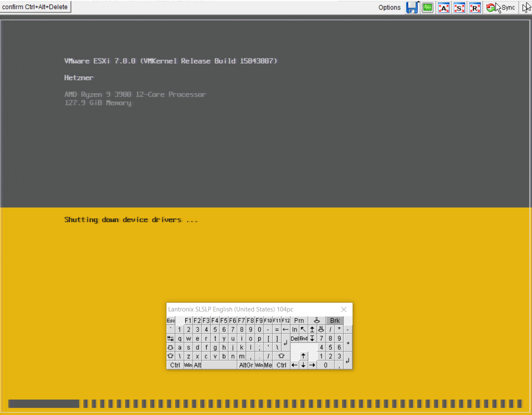
Task: Click the 'A' auto-adjust scaling icon
Action: [444, 8]
